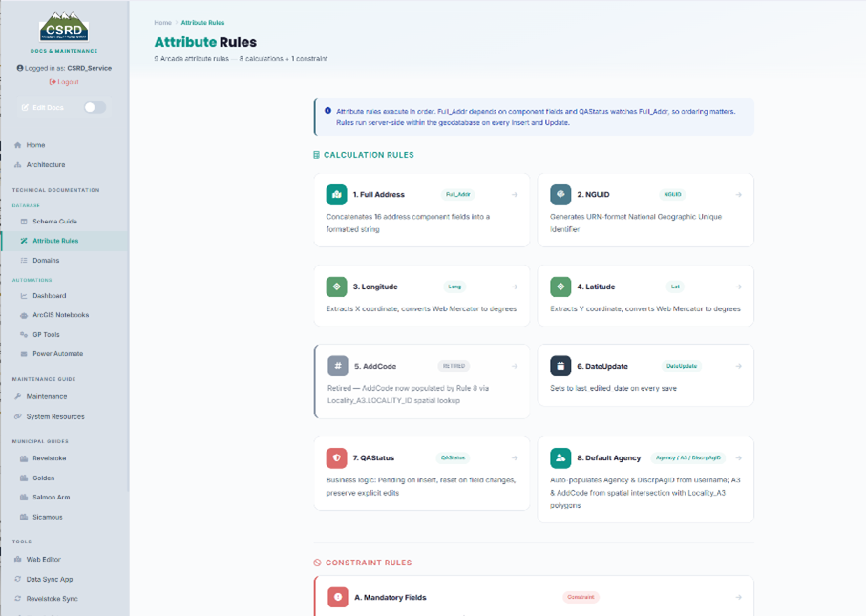This screenshot has width=866, height=616.
Task: Click the Full Address map icon
Action: (336, 195)
